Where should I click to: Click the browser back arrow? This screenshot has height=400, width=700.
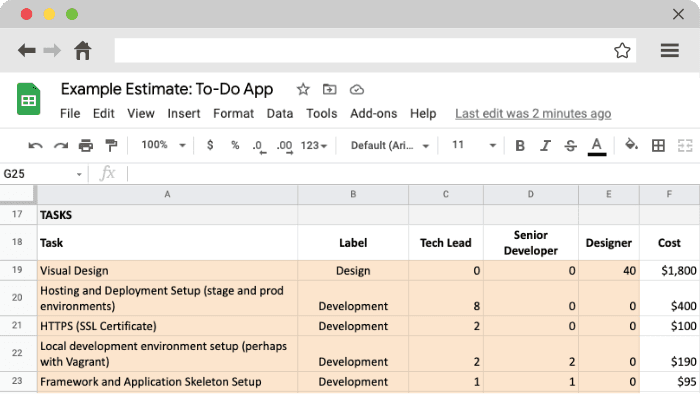(26, 50)
